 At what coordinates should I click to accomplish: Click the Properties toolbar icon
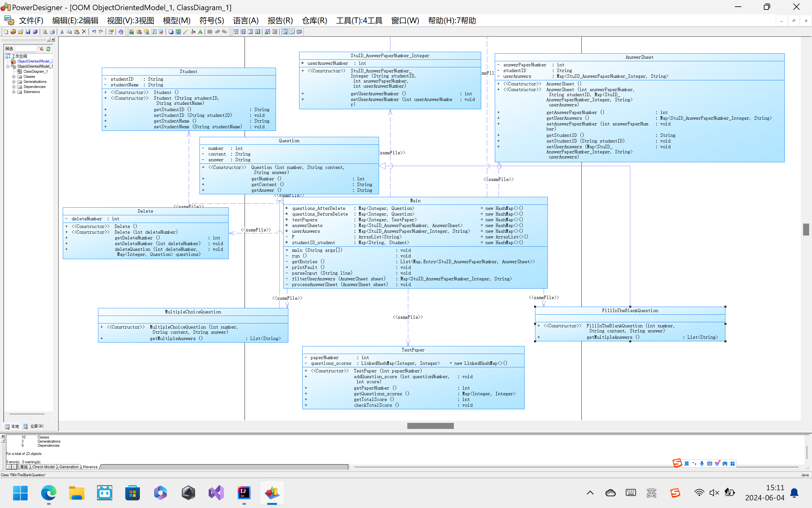(x=111, y=32)
